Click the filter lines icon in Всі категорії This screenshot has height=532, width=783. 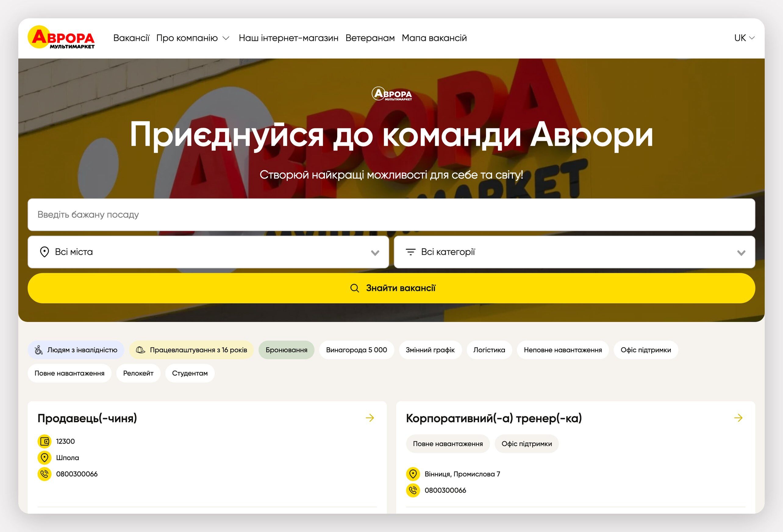[x=410, y=252]
